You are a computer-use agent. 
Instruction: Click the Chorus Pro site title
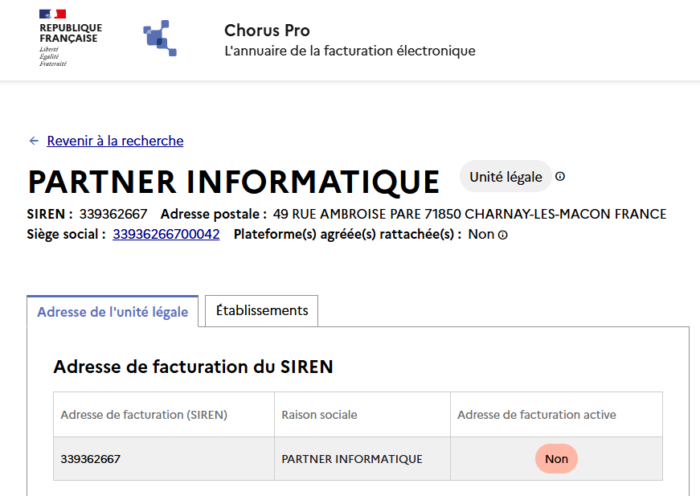click(x=267, y=30)
